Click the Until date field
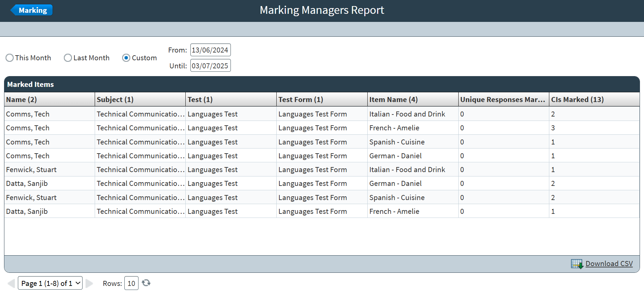The width and height of the screenshot is (644, 294). (210, 66)
